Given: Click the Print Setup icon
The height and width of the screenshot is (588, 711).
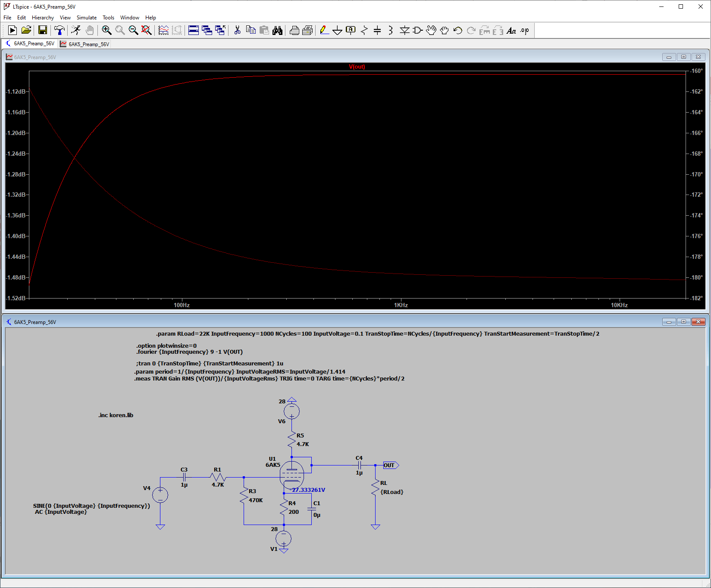Looking at the screenshot, I should point(307,30).
